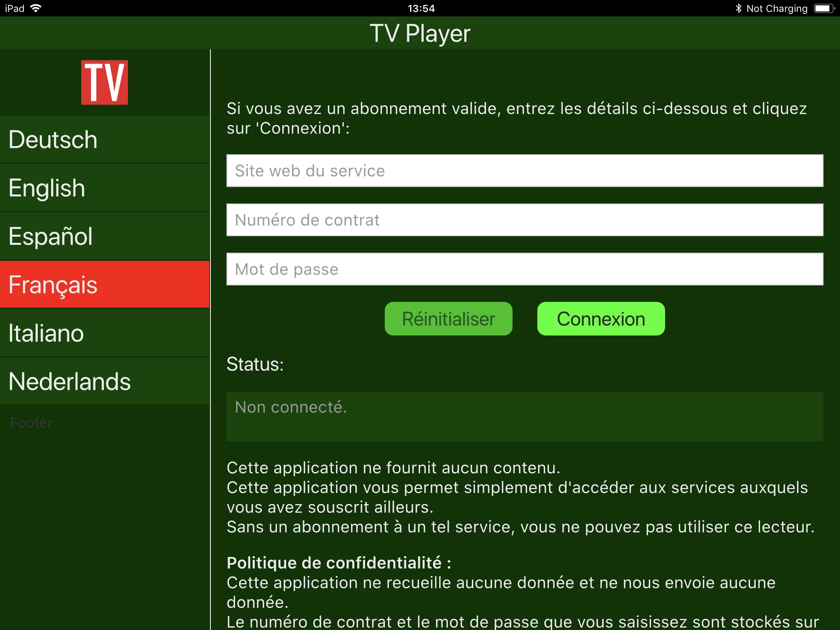Tap the Bluetooth status icon
Image resolution: width=840 pixels, height=630 pixels.
pyautogui.click(x=738, y=8)
